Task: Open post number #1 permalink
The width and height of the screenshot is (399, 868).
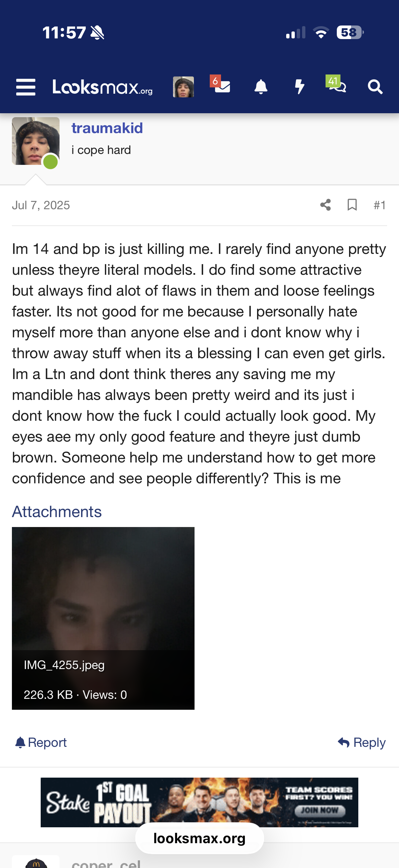Action: (379, 205)
